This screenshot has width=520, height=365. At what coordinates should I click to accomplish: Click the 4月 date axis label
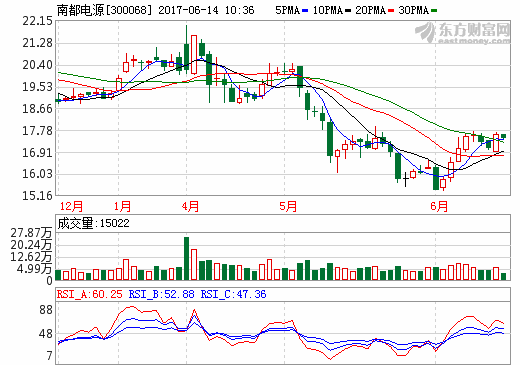(x=190, y=206)
